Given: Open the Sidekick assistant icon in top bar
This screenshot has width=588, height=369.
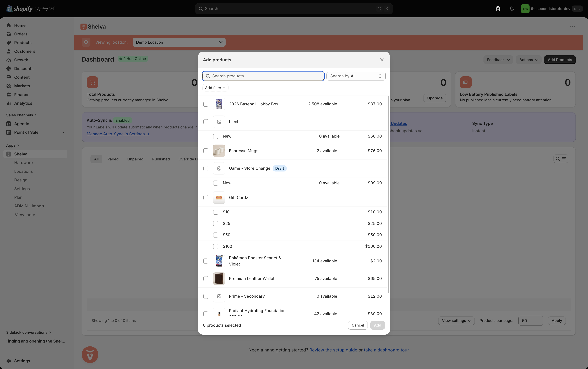Looking at the screenshot, I should coord(498,9).
